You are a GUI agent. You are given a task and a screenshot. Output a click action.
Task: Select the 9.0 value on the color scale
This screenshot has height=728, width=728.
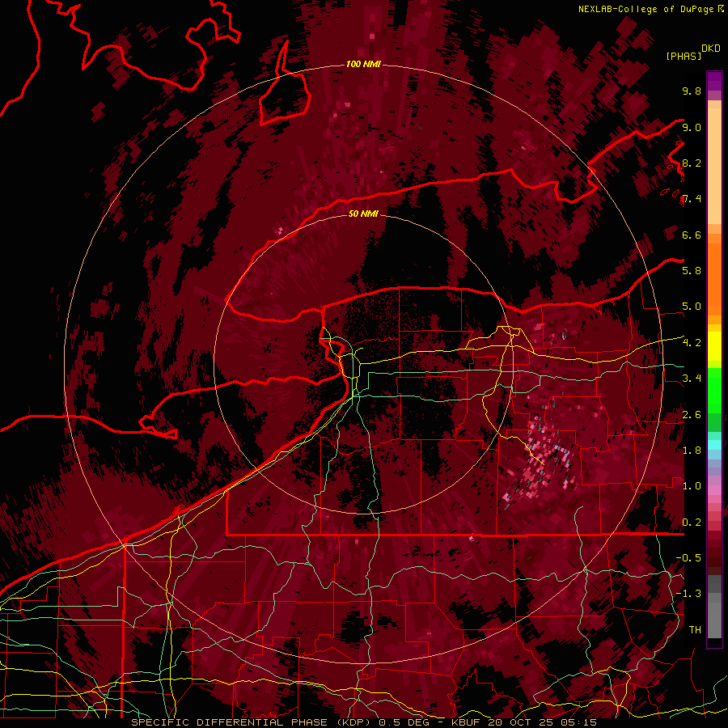(692, 127)
